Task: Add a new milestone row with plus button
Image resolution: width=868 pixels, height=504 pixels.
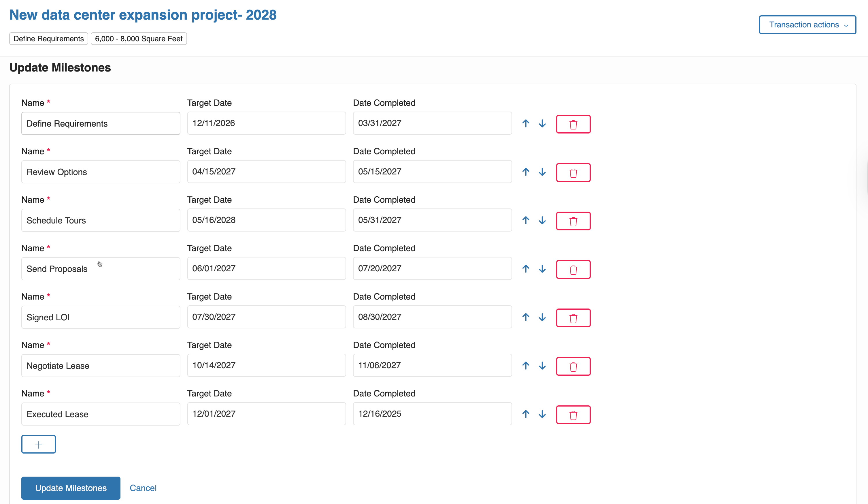Action: 39,444
